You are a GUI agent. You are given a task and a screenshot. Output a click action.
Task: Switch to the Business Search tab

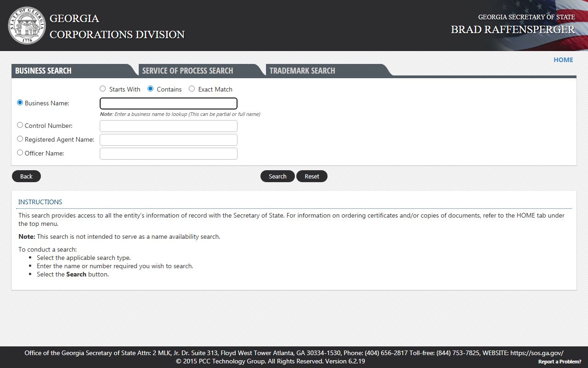pos(43,70)
